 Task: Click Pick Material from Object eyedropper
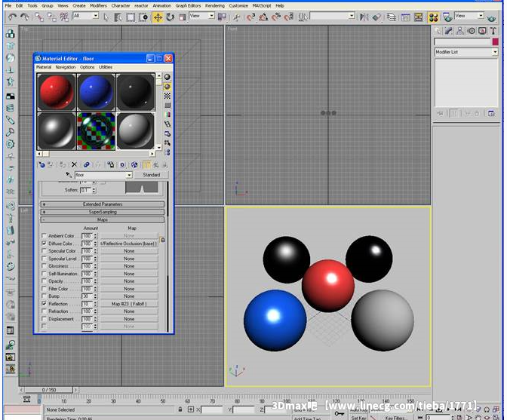pos(68,175)
